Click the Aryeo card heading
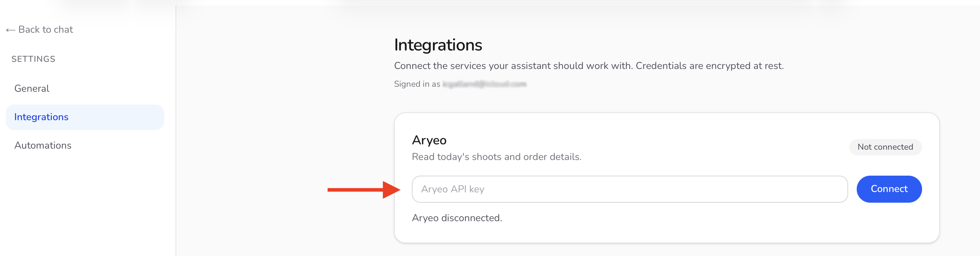The height and width of the screenshot is (256, 980). (x=429, y=140)
